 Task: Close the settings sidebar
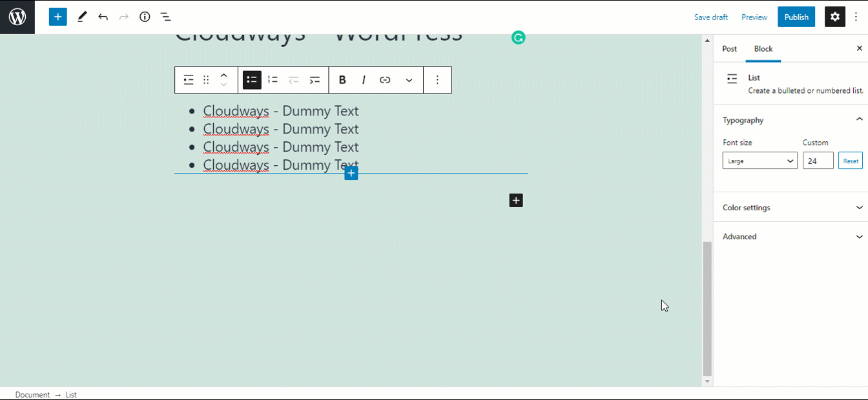click(x=860, y=48)
